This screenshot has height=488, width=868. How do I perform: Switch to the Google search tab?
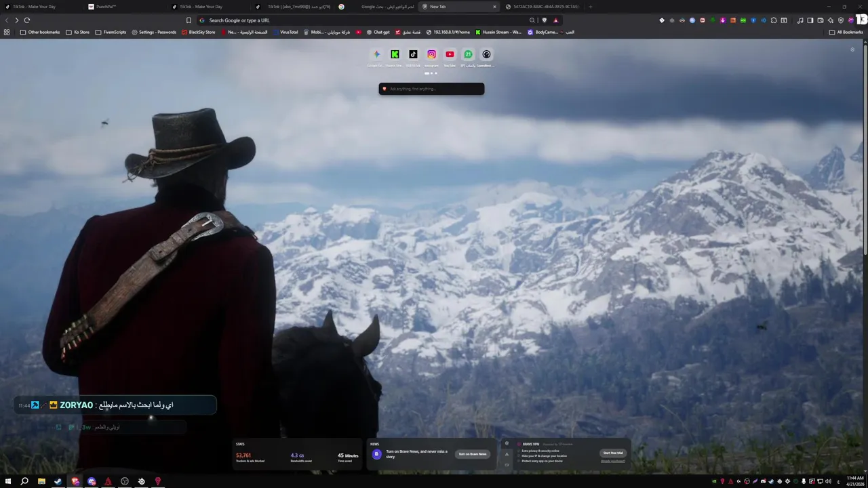376,7
